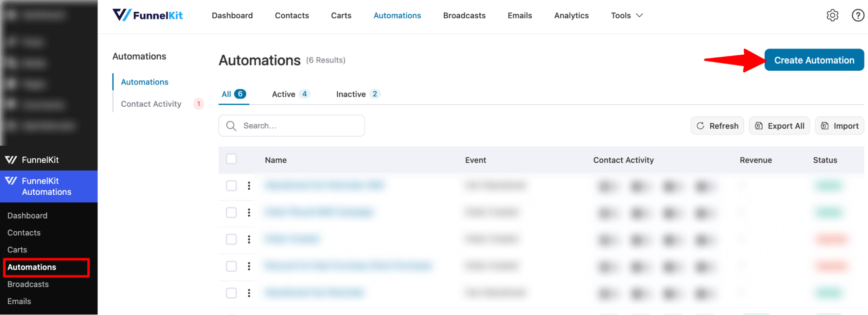This screenshot has height=315, width=868.
Task: Click the Export All button
Action: [779, 126]
